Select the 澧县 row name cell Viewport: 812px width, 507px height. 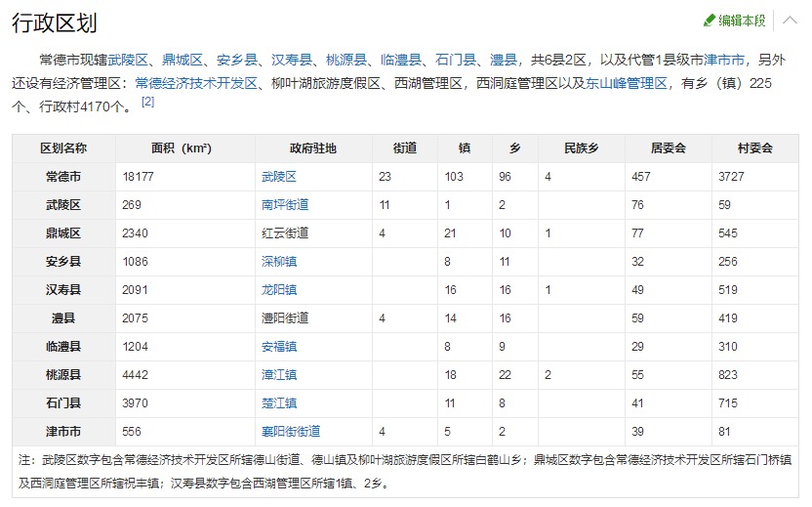[63, 318]
